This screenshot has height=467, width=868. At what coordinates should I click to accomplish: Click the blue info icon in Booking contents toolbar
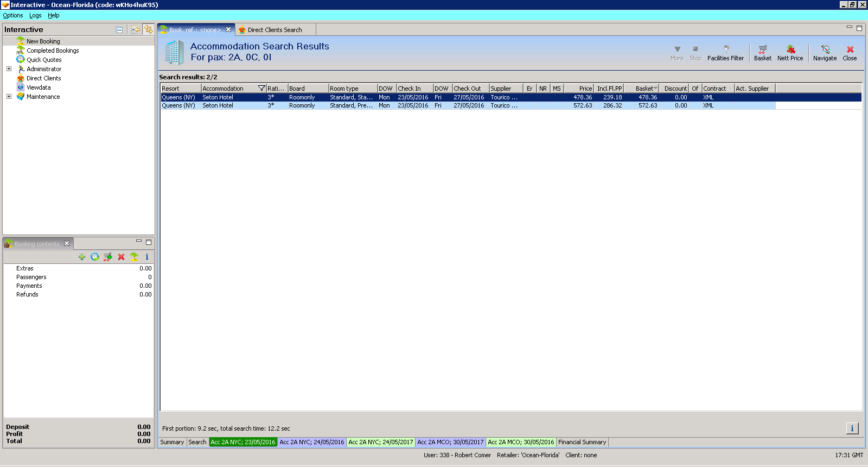click(147, 257)
